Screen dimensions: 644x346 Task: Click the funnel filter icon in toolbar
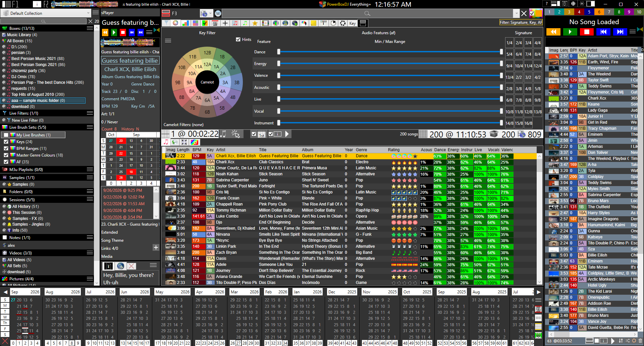[166, 23]
